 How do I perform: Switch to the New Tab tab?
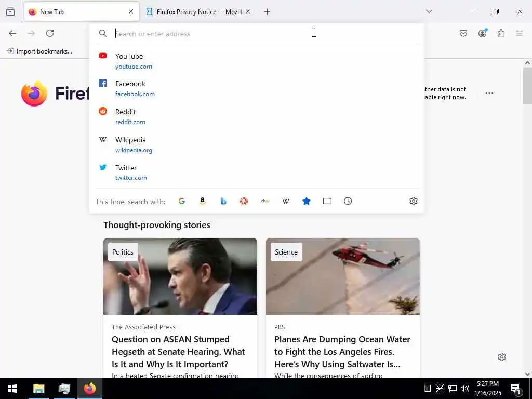pos(82,11)
